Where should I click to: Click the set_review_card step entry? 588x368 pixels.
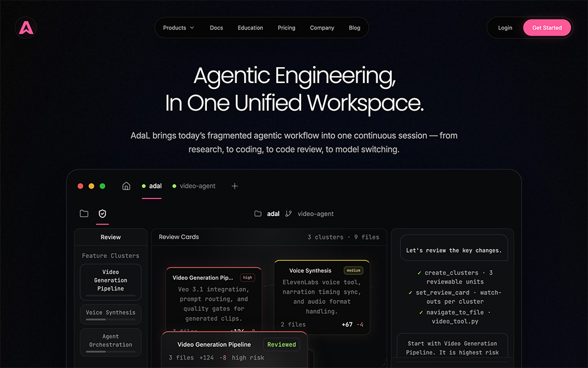[x=455, y=297]
